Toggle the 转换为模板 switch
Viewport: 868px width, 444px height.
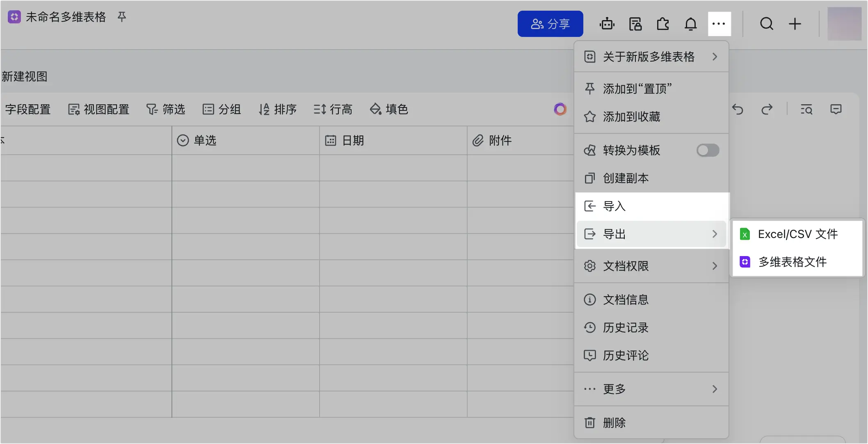point(708,150)
